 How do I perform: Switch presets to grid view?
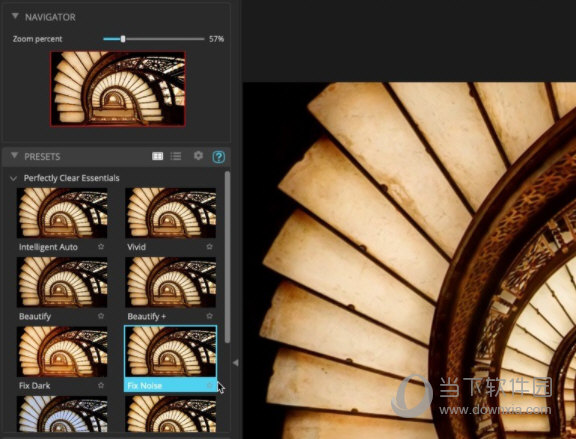[x=158, y=156]
